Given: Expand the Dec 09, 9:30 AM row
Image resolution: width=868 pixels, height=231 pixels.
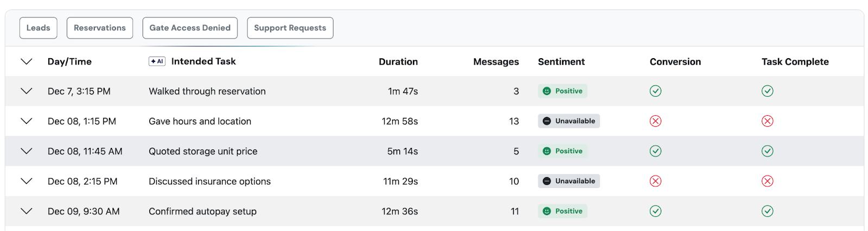Looking at the screenshot, I should click(27, 211).
